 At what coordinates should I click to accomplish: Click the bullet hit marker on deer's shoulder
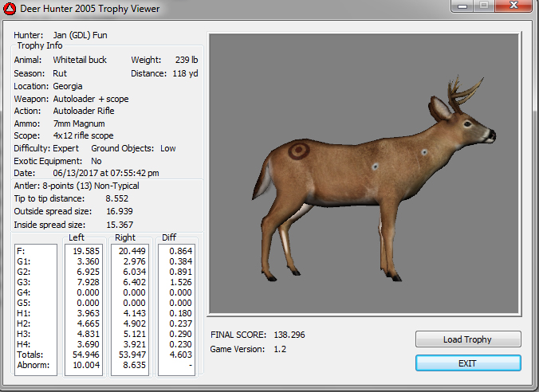pos(376,167)
